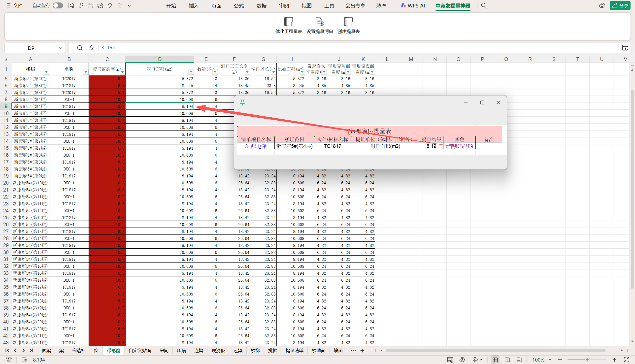Screen dimensions: 635x364
Task: Open search via the magnifier icon
Action: pos(484,5)
